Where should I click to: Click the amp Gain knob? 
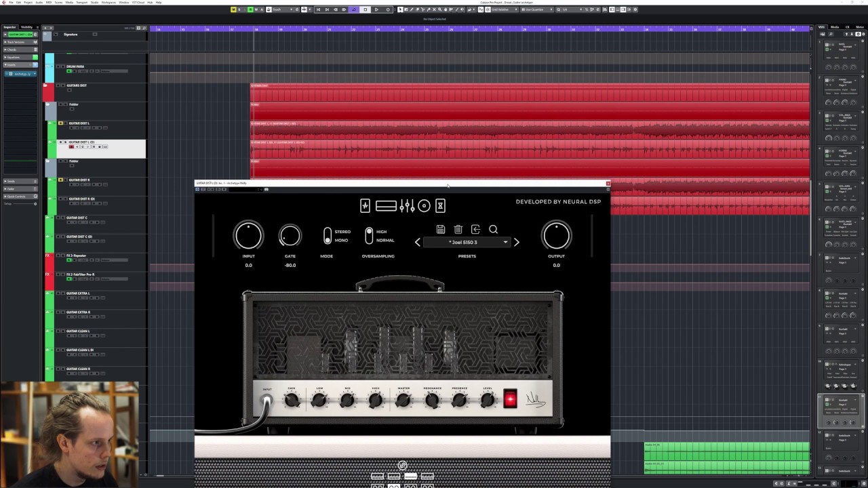292,401
